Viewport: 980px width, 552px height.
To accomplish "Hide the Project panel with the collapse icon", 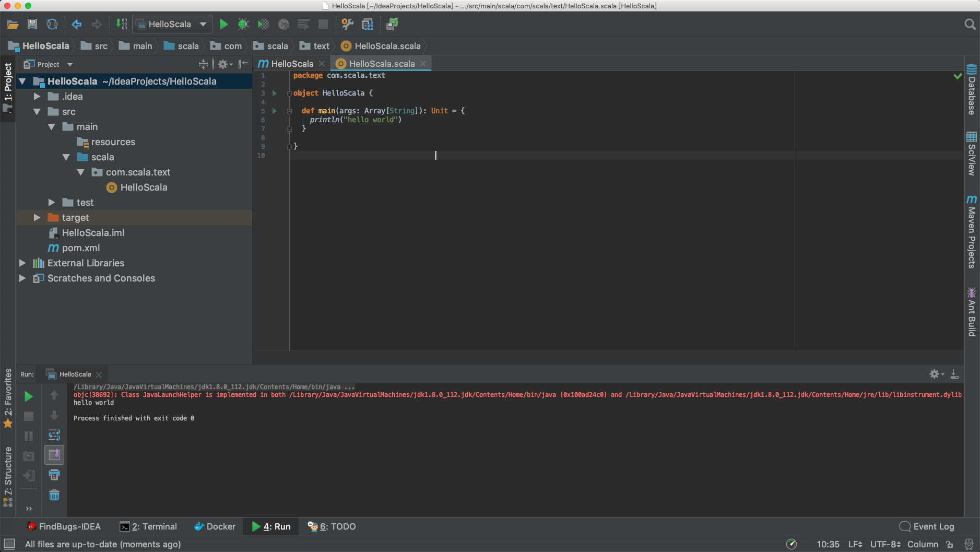I will coord(243,64).
